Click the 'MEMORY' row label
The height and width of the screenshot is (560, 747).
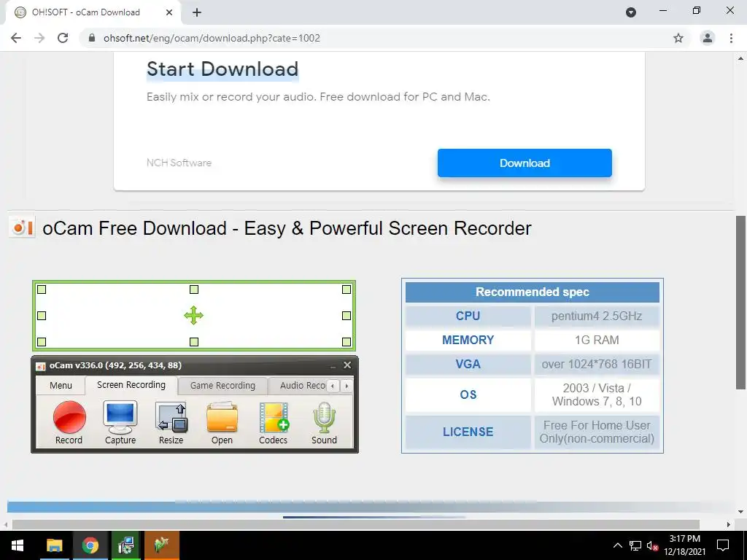tap(468, 340)
